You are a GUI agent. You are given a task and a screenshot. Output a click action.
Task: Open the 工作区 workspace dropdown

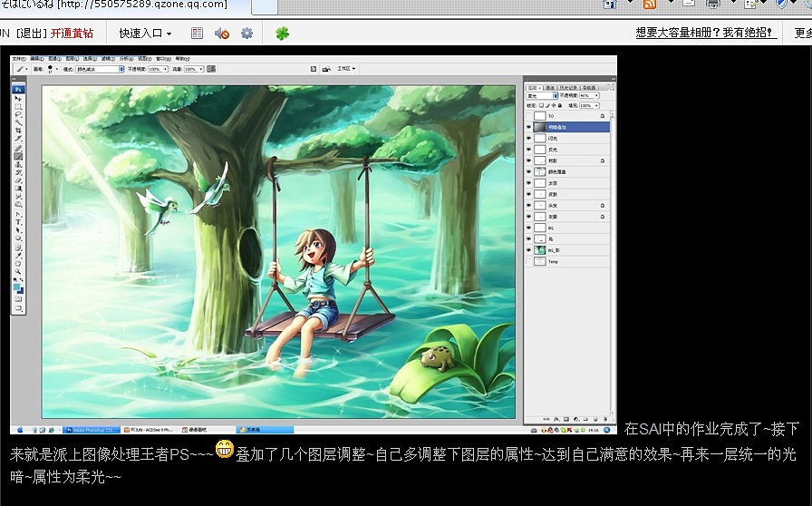point(346,68)
